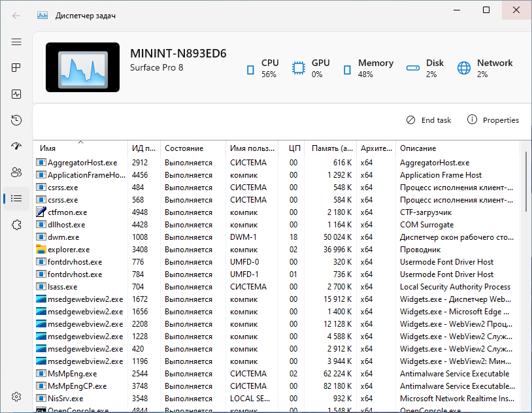Go to Processes page in sidebar
The image size is (532, 413).
tap(16, 68)
